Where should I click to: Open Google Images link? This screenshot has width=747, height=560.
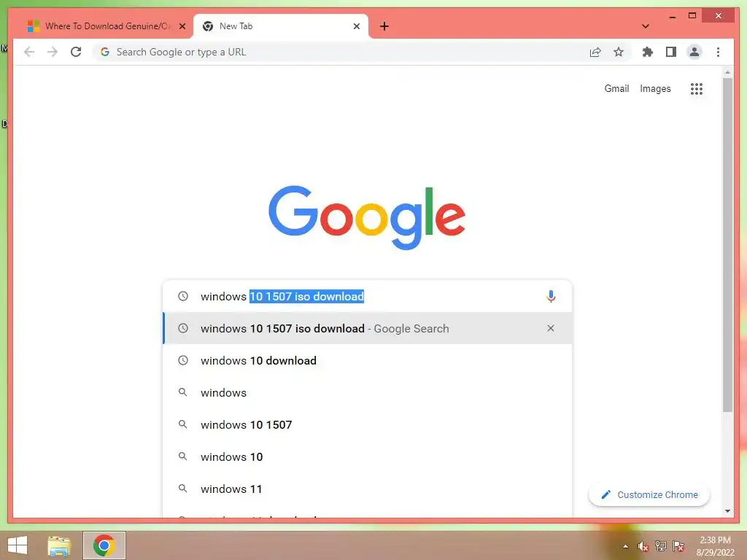(x=655, y=88)
